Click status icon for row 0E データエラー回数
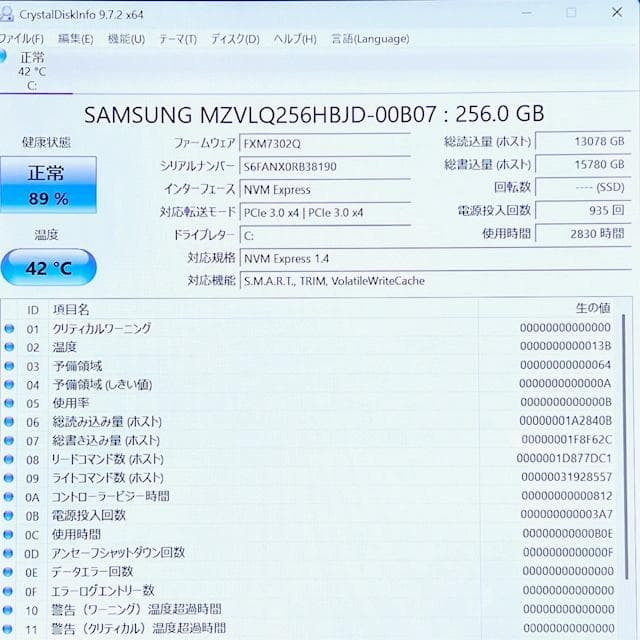This screenshot has height=640, width=640. pos(8,572)
